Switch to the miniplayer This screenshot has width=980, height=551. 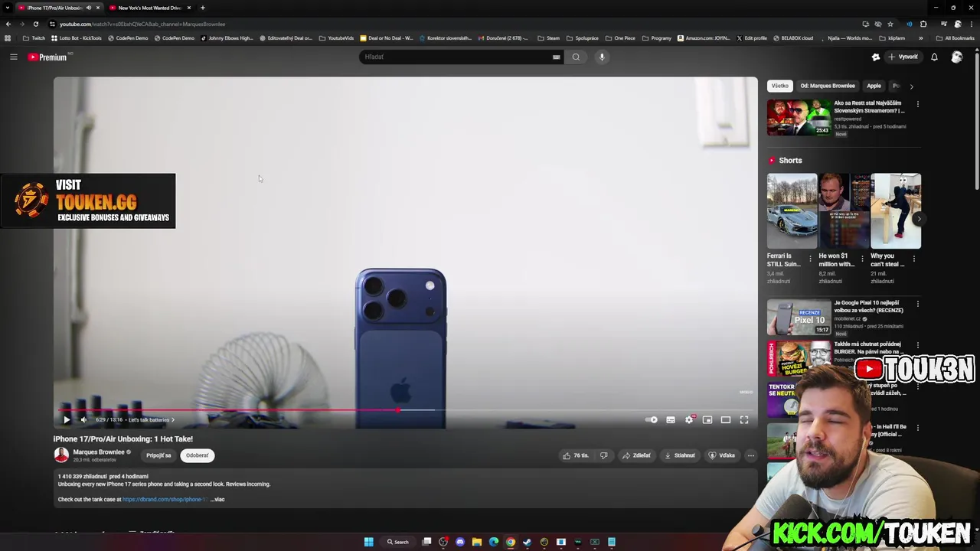[x=707, y=419]
